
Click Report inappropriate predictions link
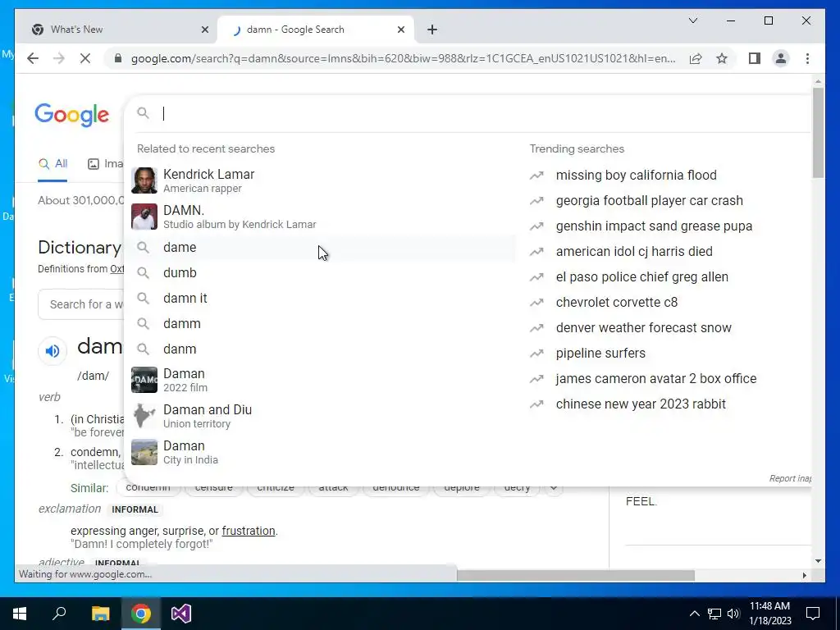790,478
